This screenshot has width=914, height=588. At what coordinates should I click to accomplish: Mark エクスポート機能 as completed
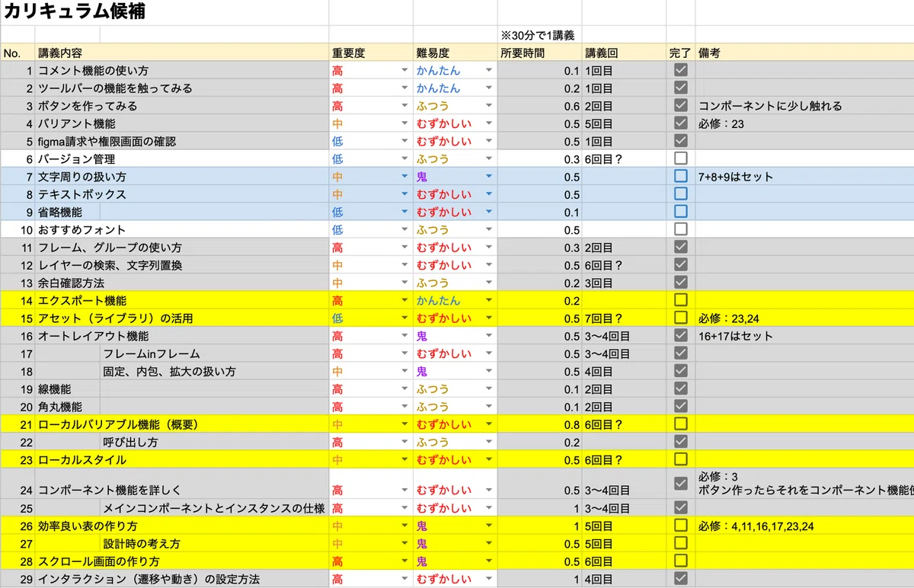point(681,300)
